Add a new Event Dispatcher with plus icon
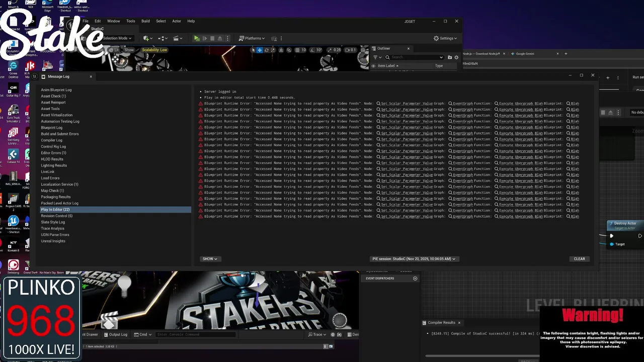 click(x=415, y=279)
